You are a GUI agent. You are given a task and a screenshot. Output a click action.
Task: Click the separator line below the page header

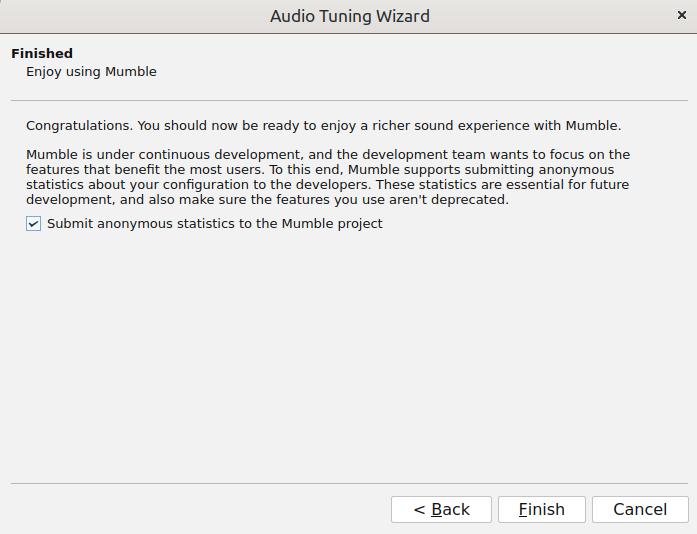(x=349, y=100)
